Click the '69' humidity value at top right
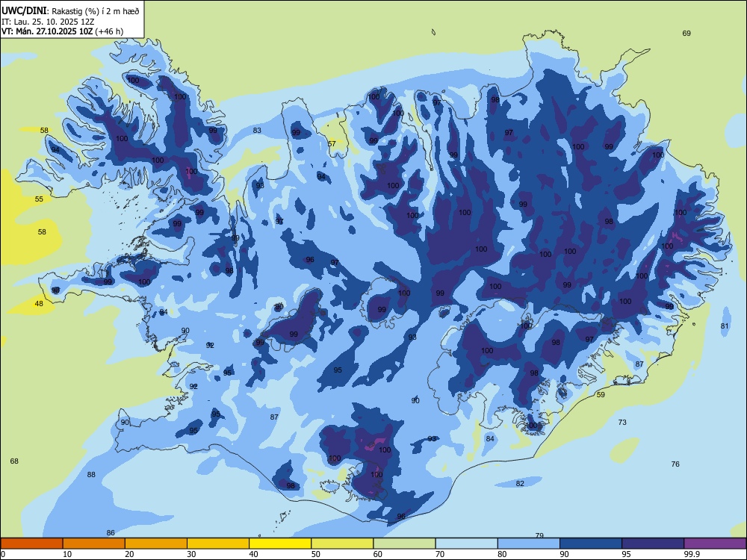Screen dimensions: 747x560 [686, 34]
